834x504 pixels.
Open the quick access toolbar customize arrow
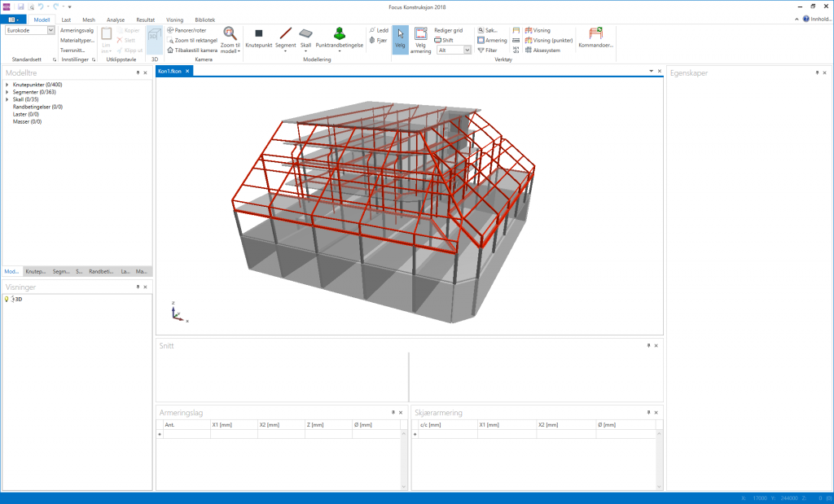(x=70, y=7)
